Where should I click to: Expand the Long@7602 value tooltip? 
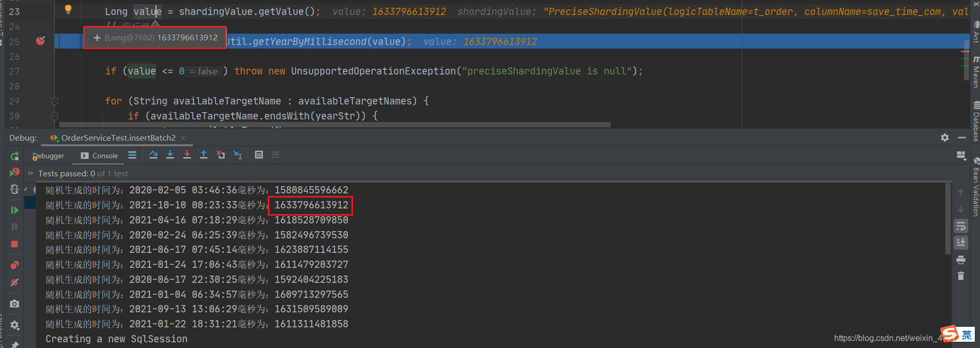(97, 38)
